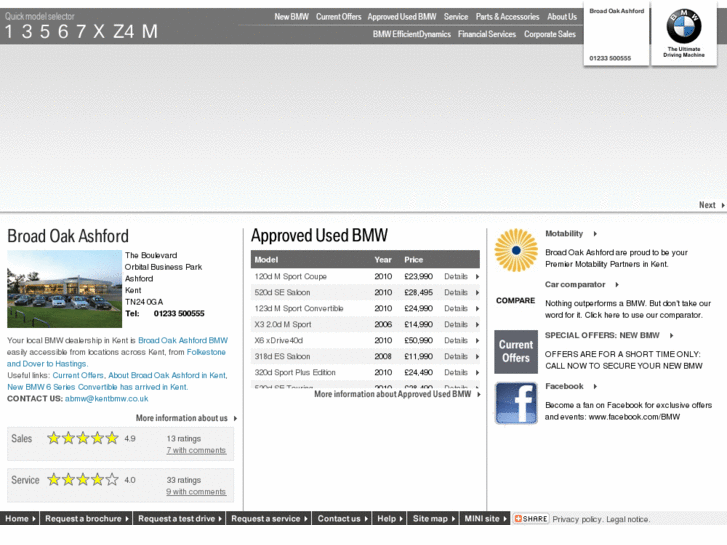The width and height of the screenshot is (727, 545).
Task: Open the Motability sunflower icon
Action: pyautogui.click(x=516, y=250)
